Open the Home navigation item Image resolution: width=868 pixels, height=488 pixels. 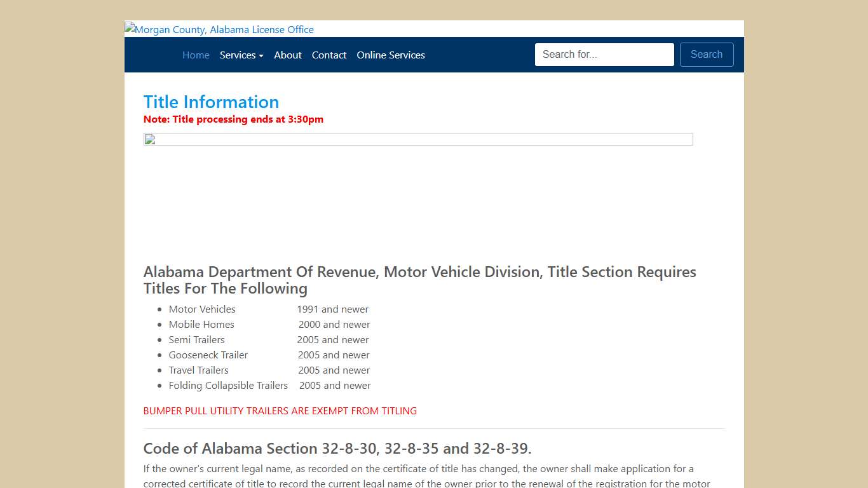[196, 55]
